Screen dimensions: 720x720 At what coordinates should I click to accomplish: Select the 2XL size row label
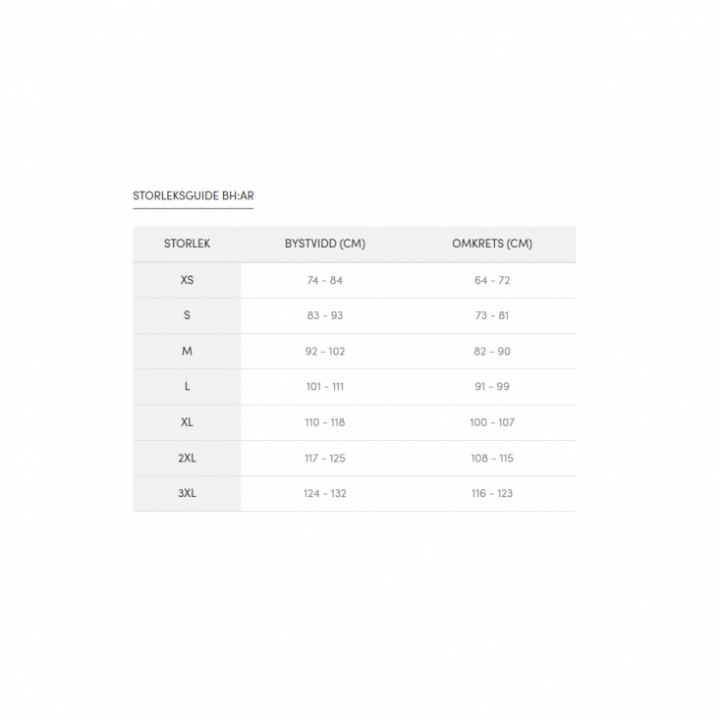187,458
